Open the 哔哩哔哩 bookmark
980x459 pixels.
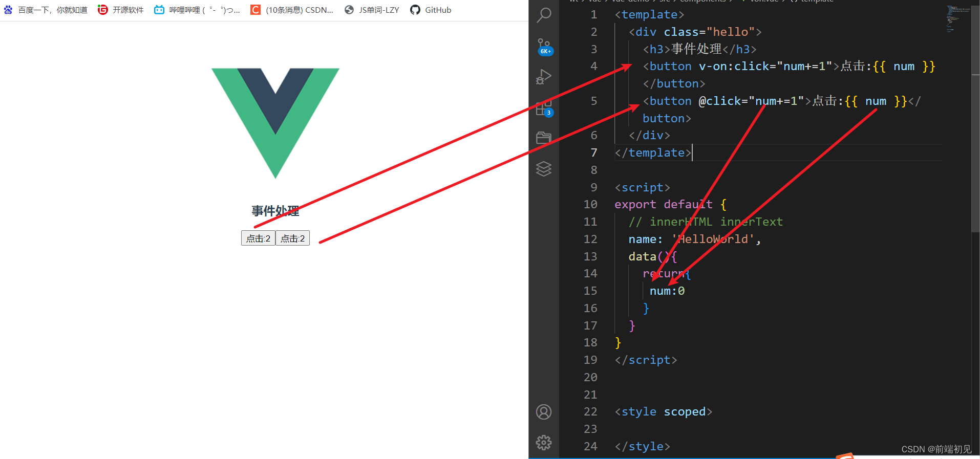point(197,10)
